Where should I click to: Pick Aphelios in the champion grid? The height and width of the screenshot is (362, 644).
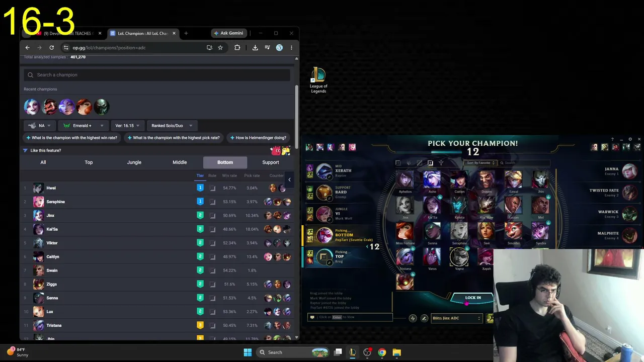pyautogui.click(x=405, y=180)
